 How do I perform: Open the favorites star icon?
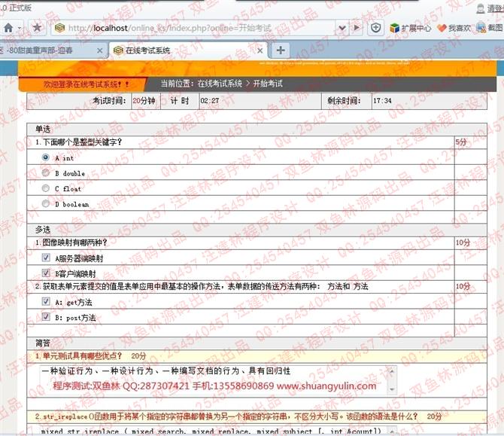click(38, 28)
